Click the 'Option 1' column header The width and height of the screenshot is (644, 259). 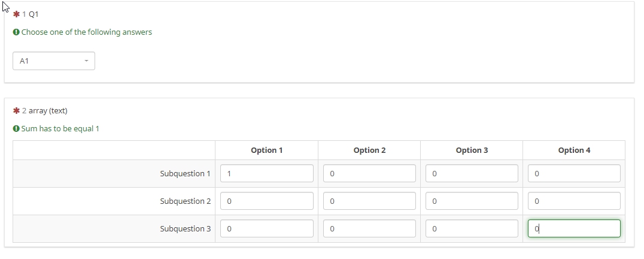click(267, 150)
